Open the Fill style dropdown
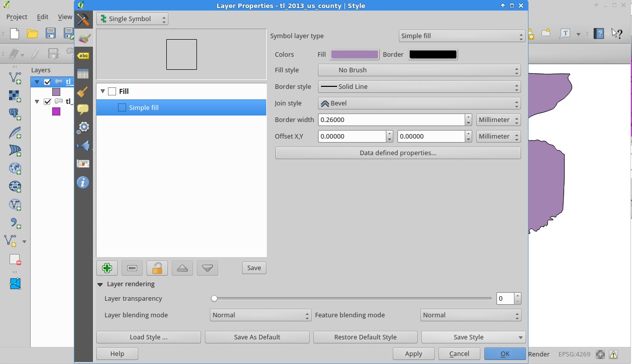The height and width of the screenshot is (364, 632). 419,70
